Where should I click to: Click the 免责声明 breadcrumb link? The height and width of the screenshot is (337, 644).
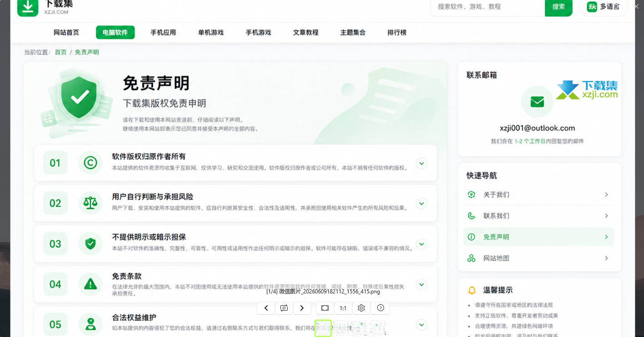pos(87,52)
